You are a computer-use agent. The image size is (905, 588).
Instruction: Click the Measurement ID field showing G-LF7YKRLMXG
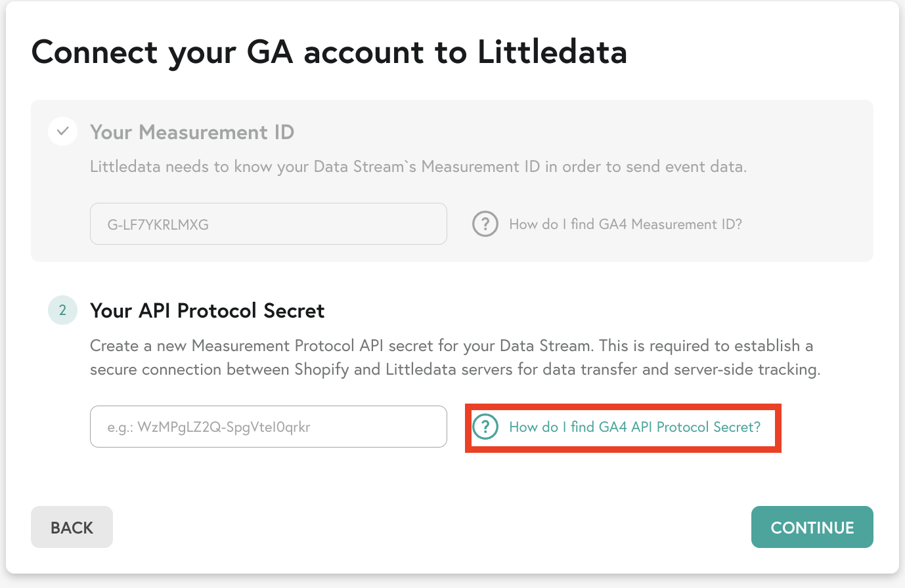point(269,224)
